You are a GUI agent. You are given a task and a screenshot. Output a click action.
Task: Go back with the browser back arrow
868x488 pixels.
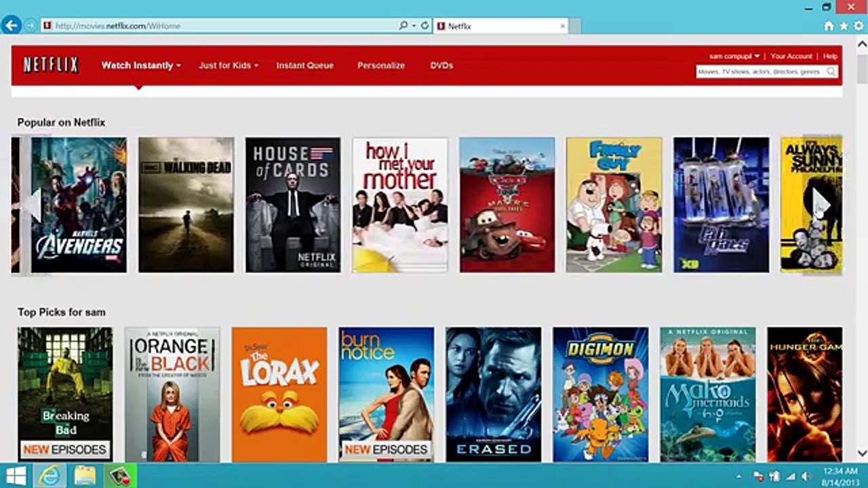(x=12, y=26)
